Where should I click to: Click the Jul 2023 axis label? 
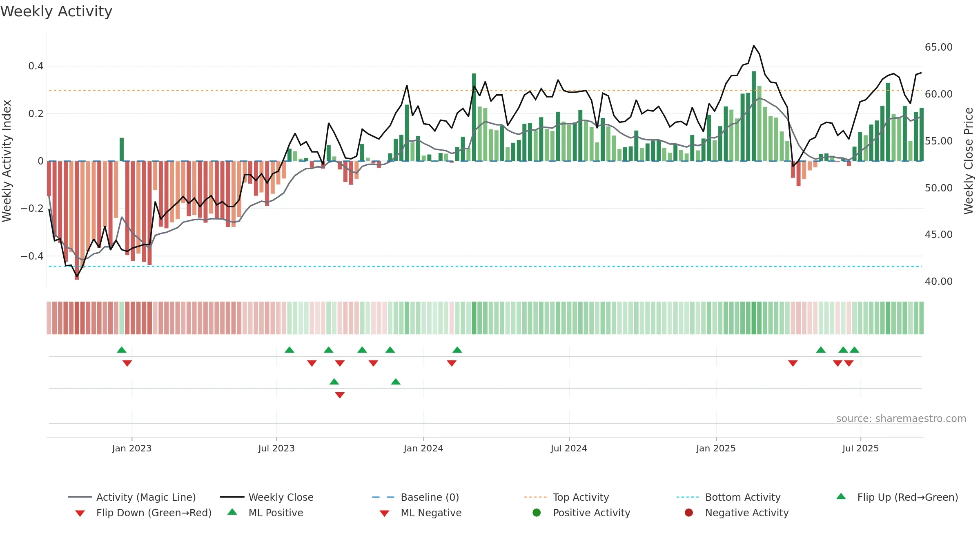coord(276,448)
